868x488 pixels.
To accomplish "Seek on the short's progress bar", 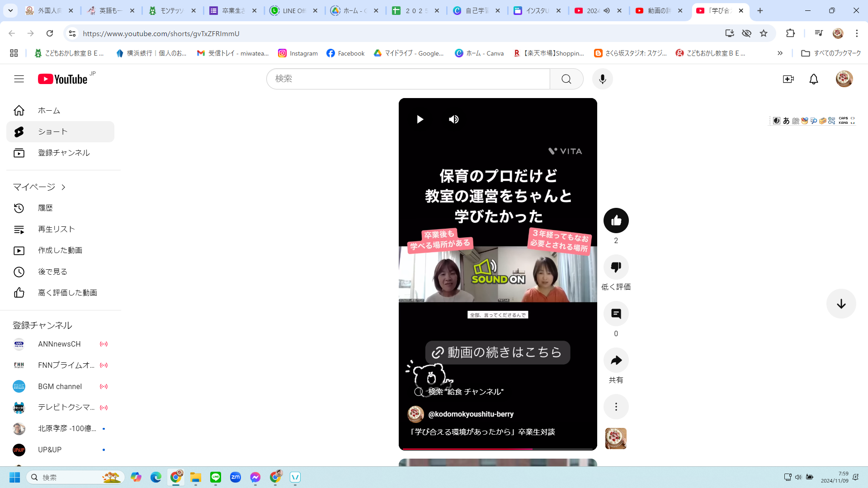I will pos(497,449).
